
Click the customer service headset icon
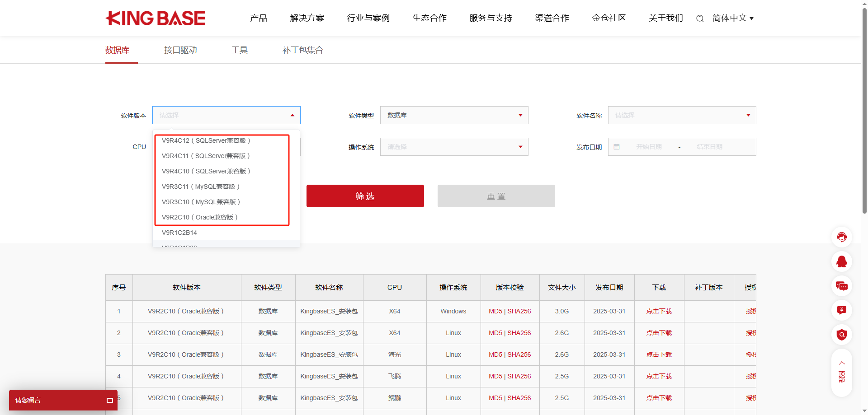(x=841, y=237)
